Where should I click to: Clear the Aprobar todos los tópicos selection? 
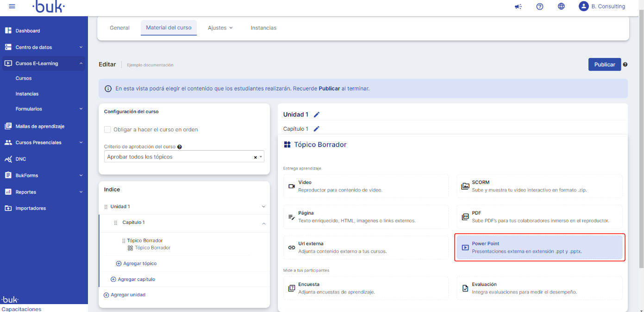coord(255,157)
